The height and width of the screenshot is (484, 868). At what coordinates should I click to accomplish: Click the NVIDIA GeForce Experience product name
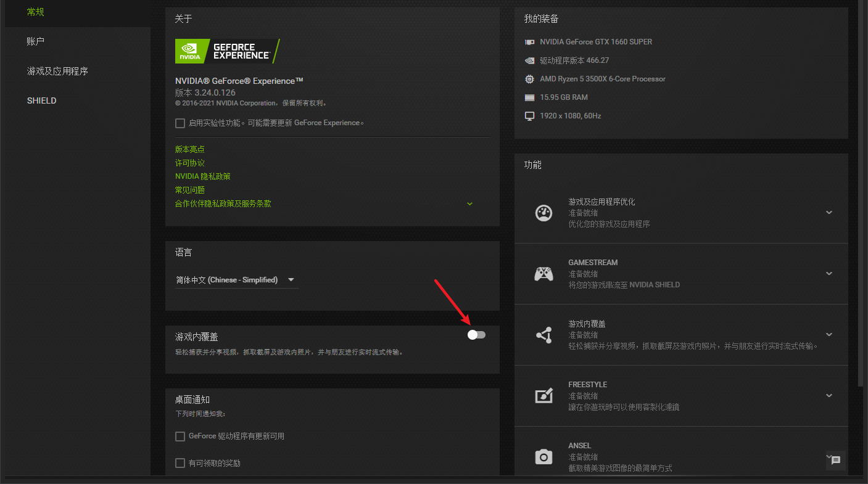[x=239, y=81]
